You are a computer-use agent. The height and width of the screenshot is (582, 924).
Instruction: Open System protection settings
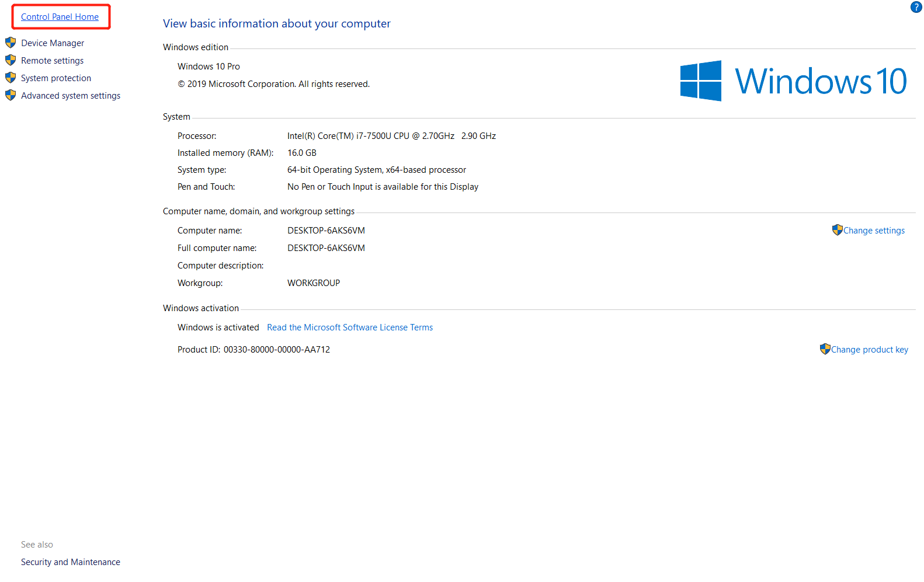[x=56, y=78]
